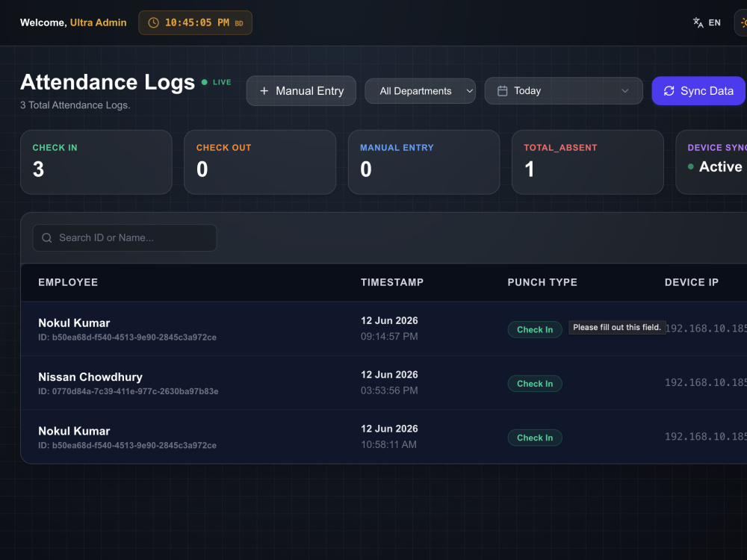Focus the Search ID or Name field
Screen dimensions: 747x560
(x=124, y=237)
